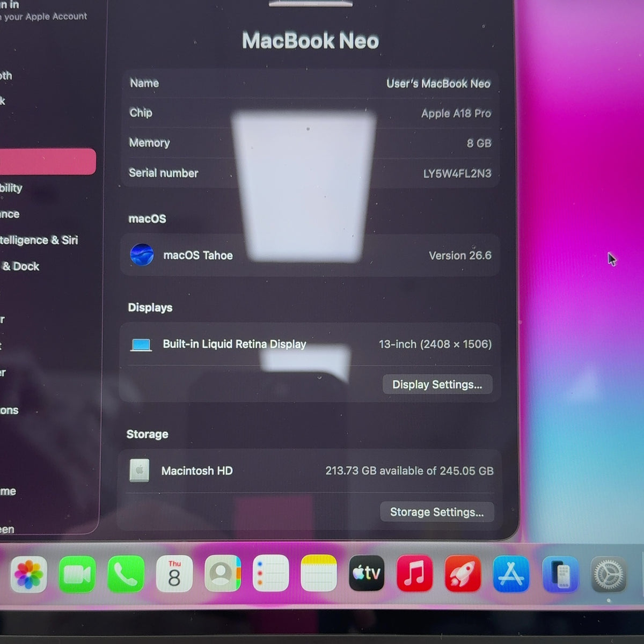This screenshot has height=644, width=644.
Task: Click the MacBook Neo title heading
Action: pyautogui.click(x=310, y=41)
